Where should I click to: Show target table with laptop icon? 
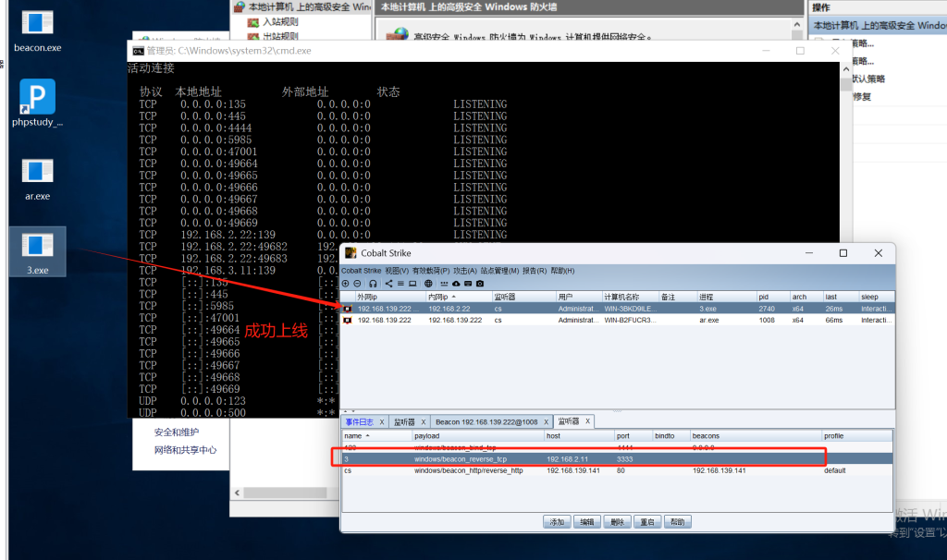412,284
